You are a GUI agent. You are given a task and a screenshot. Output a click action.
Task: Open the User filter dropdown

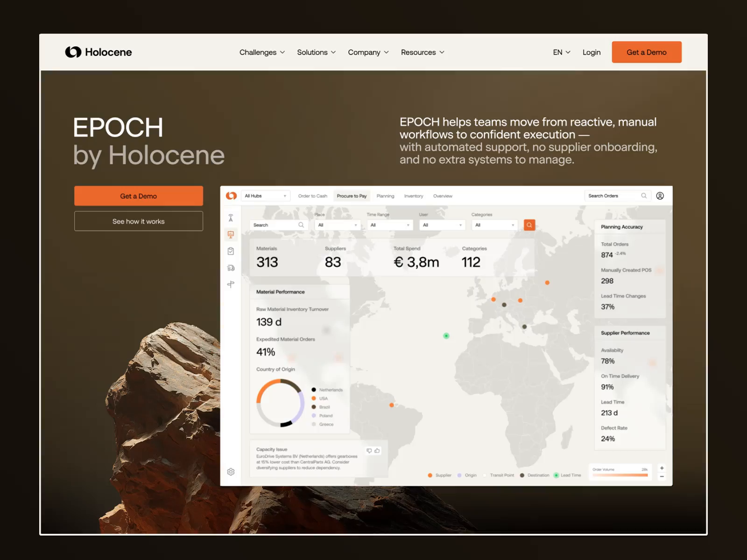(442, 225)
